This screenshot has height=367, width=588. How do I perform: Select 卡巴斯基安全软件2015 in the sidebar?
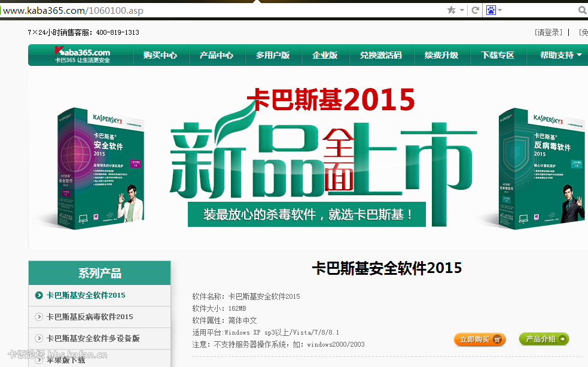86,295
